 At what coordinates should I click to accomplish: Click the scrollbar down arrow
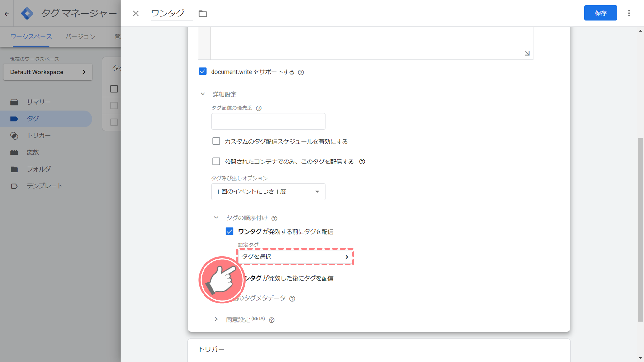pos(640,358)
